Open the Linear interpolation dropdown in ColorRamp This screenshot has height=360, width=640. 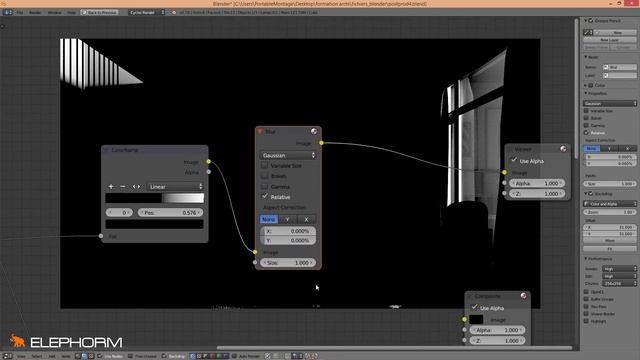[175, 187]
